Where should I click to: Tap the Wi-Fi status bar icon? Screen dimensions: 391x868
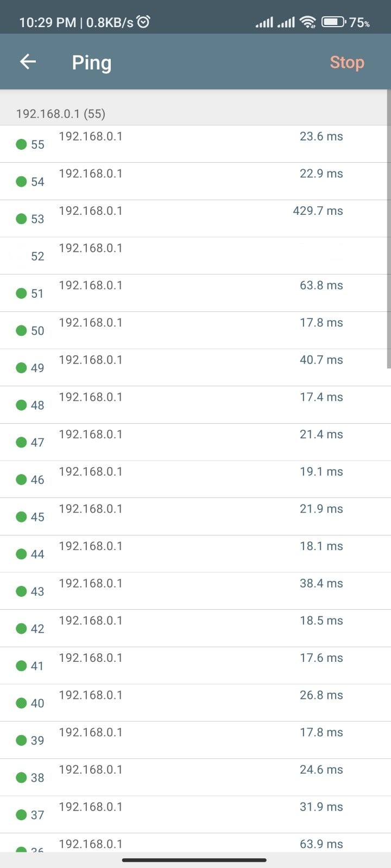tap(308, 22)
